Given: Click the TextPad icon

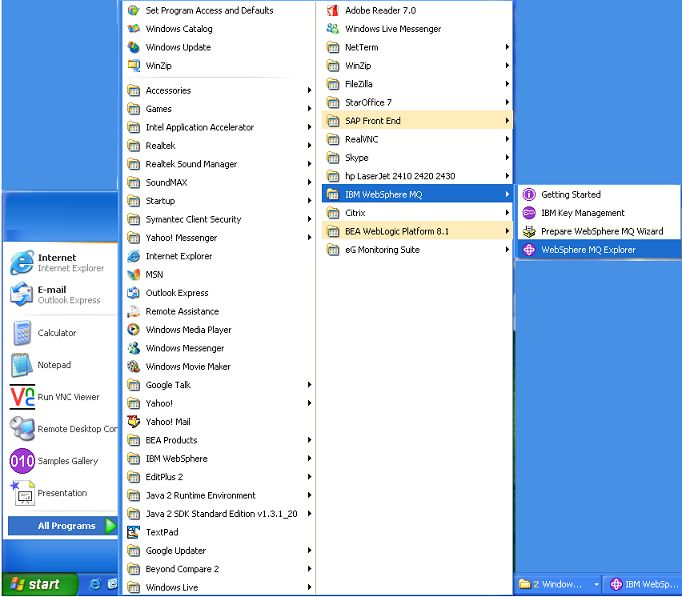Looking at the screenshot, I should tap(134, 532).
